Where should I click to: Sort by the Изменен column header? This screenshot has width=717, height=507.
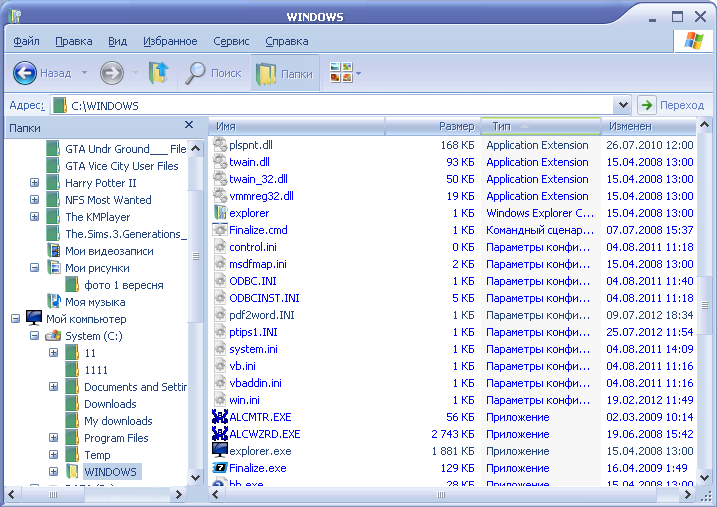pyautogui.click(x=648, y=126)
